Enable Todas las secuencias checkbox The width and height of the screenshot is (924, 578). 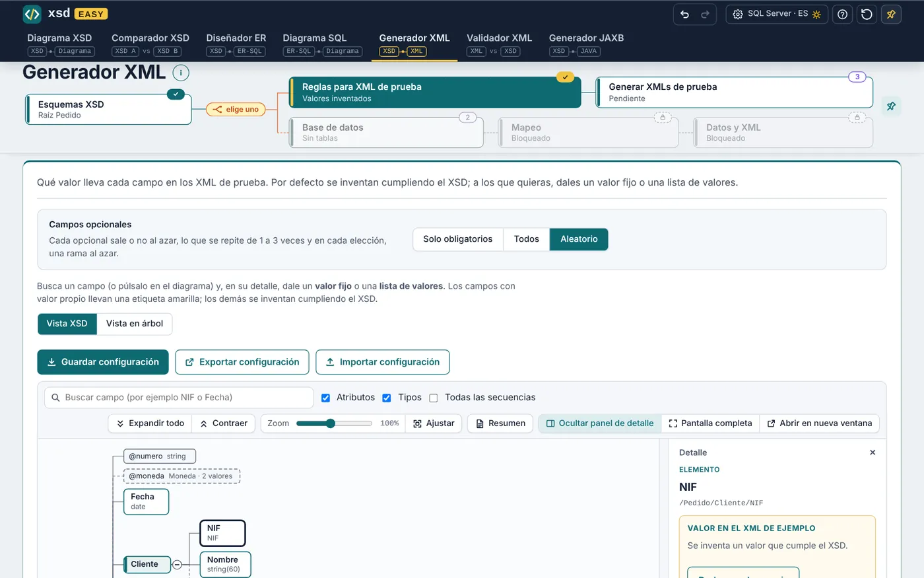tap(434, 398)
